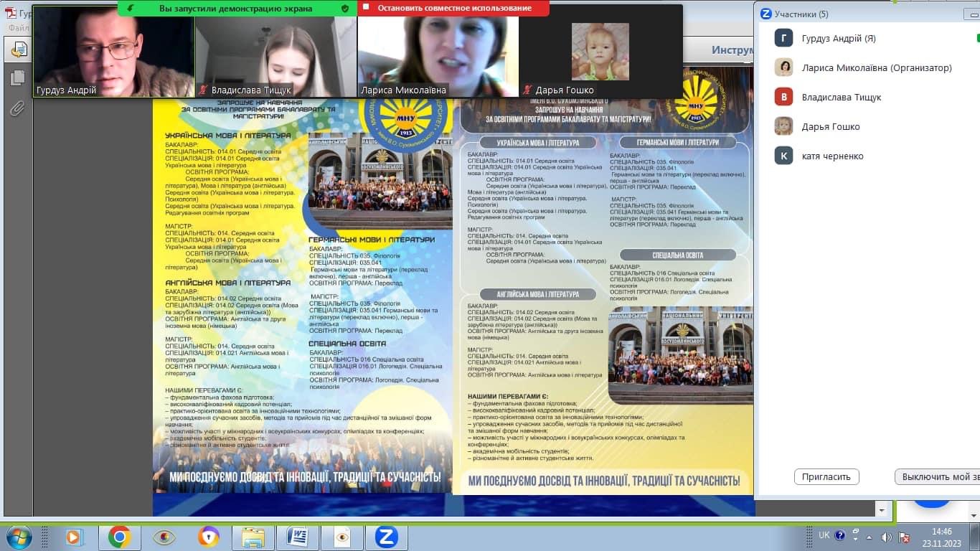Image resolution: width=980 pixels, height=551 pixels.
Task: Select participant row Гурдуз Андрій (Я)
Action: (x=870, y=38)
